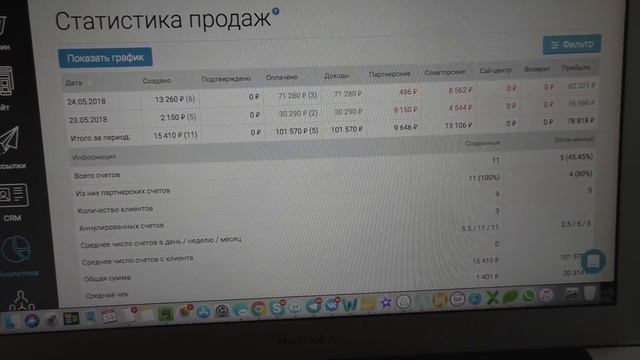Image resolution: width=640 pixels, height=360 pixels.
Task: Click the 5 (45.45%) paid invoices value
Action: click(x=576, y=157)
